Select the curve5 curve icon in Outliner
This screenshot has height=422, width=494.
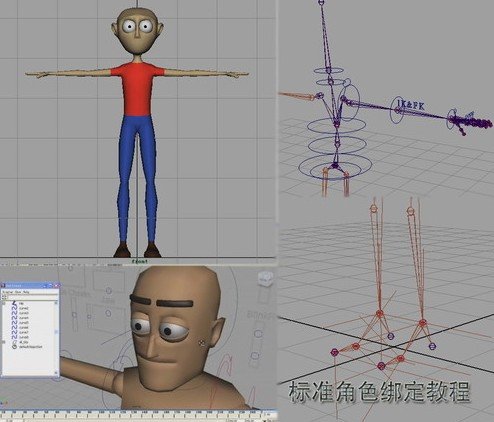click(14, 323)
